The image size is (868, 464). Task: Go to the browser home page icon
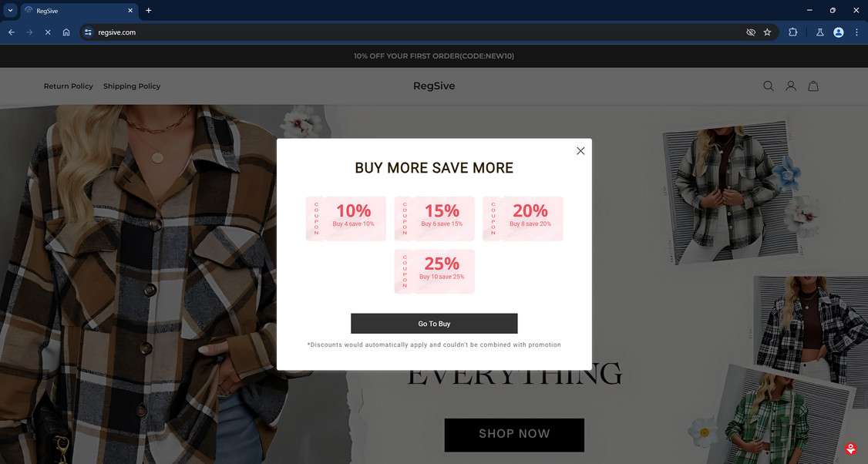pos(66,32)
